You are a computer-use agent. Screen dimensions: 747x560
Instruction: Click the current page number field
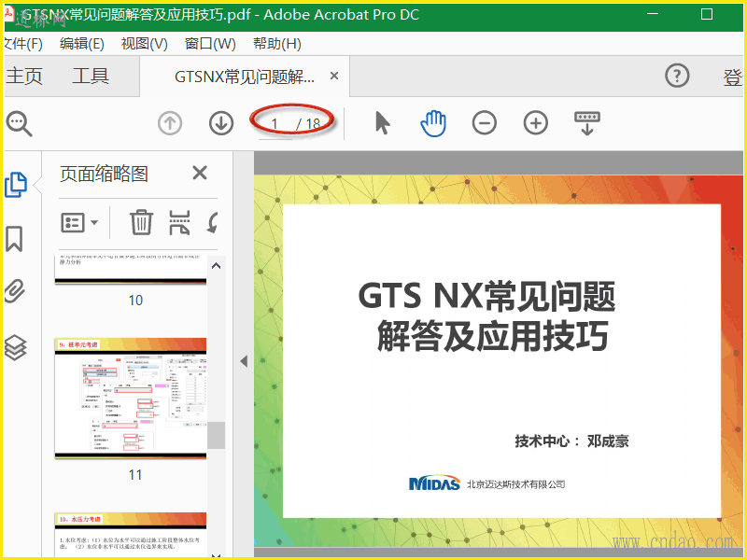[x=275, y=124]
